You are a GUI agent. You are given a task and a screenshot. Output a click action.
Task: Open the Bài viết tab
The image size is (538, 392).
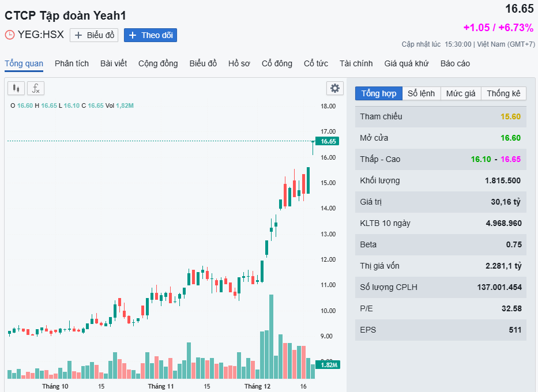114,63
